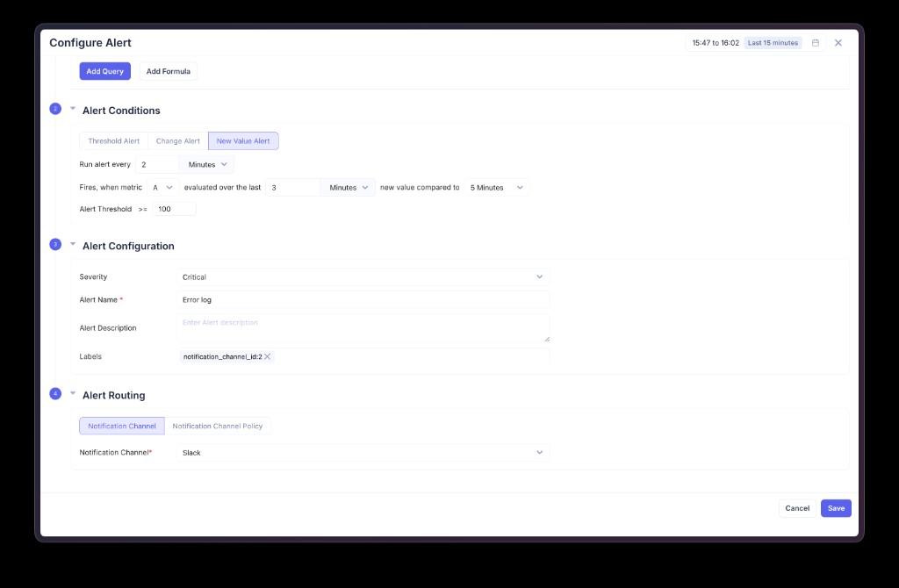Click the Alert Description text area

point(363,328)
